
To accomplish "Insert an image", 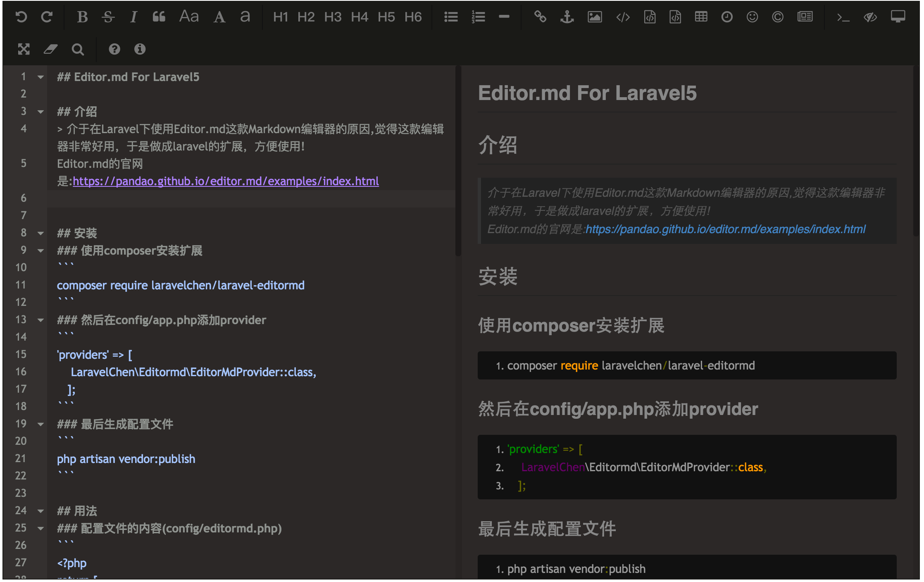I will [595, 17].
